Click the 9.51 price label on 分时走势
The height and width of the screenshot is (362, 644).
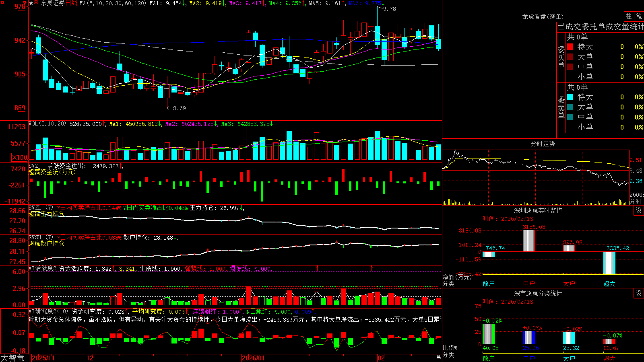[636, 160]
